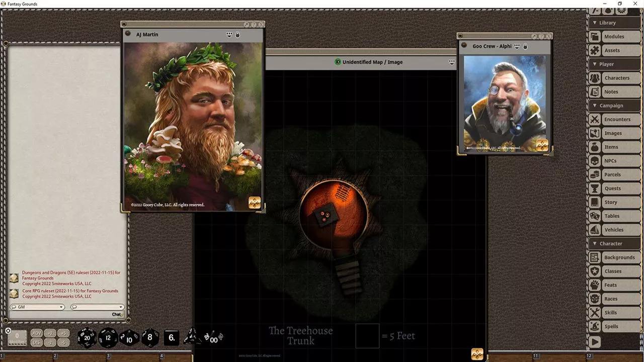Open the Notes list
644x362 pixels.
pos(621,92)
